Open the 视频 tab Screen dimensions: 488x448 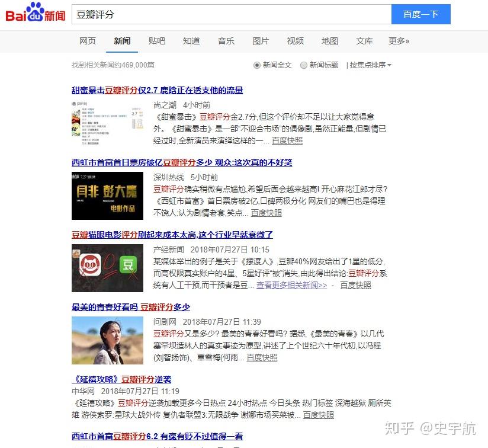click(x=295, y=41)
